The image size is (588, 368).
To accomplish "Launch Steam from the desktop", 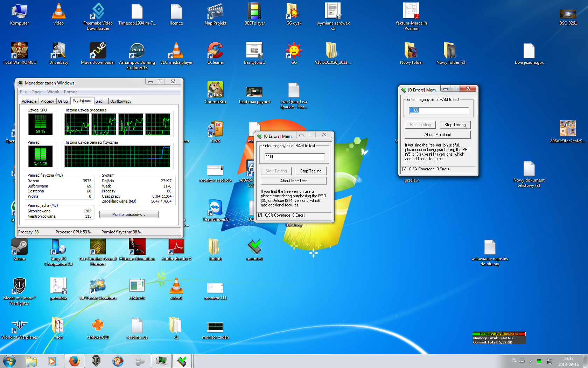I will (20, 250).
